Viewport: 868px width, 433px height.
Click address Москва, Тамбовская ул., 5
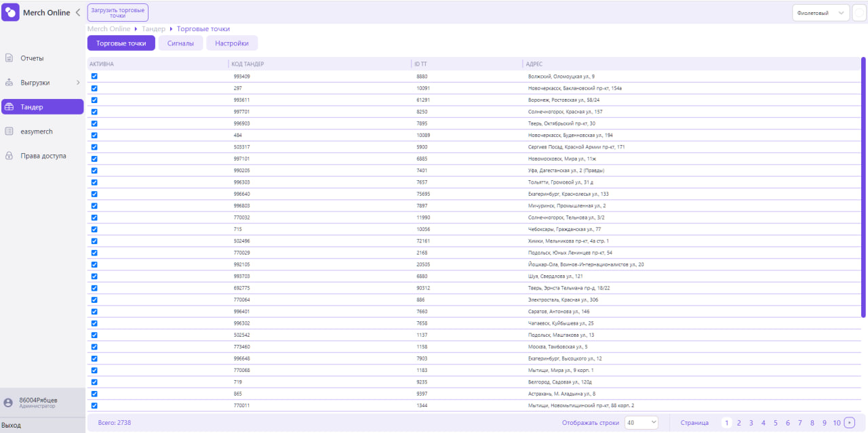pyautogui.click(x=557, y=347)
